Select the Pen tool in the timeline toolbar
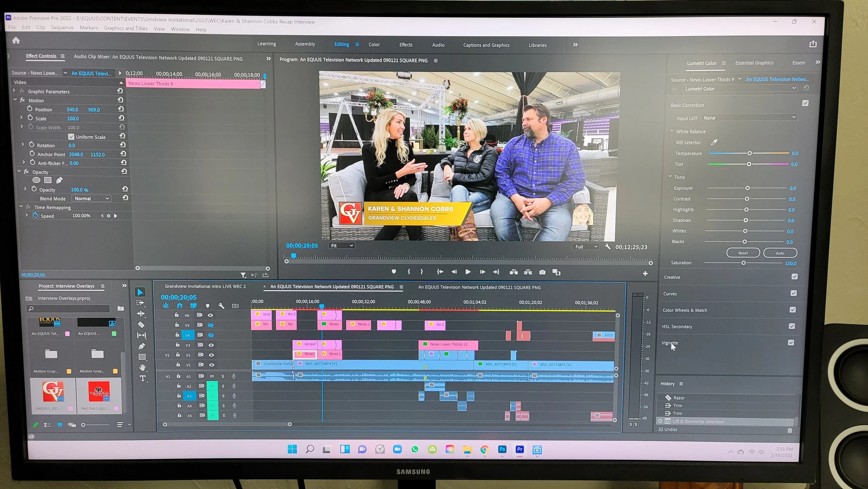 click(x=142, y=346)
